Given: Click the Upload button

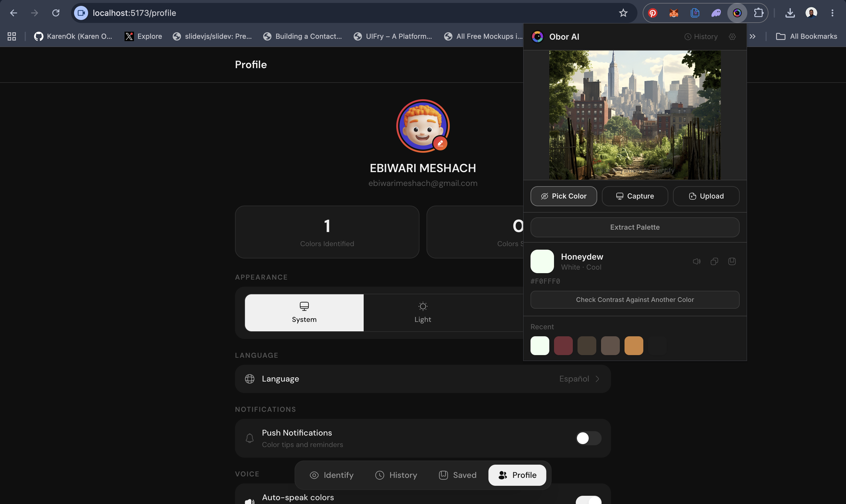Looking at the screenshot, I should (x=706, y=196).
